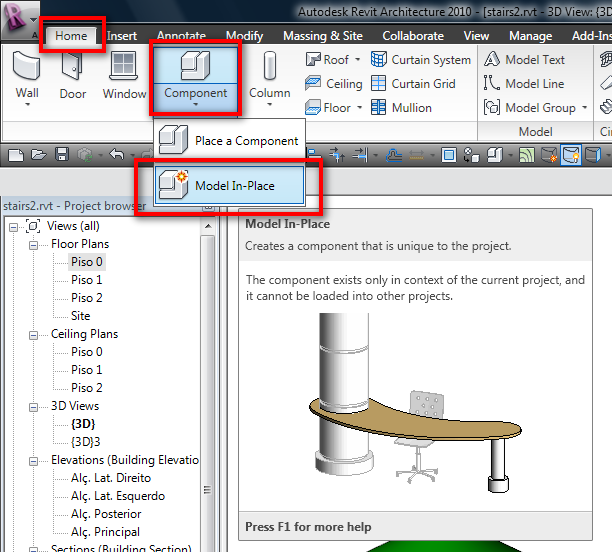The height and width of the screenshot is (552, 612).
Task: Click the Project browser scroll up arrow
Action: 208,226
